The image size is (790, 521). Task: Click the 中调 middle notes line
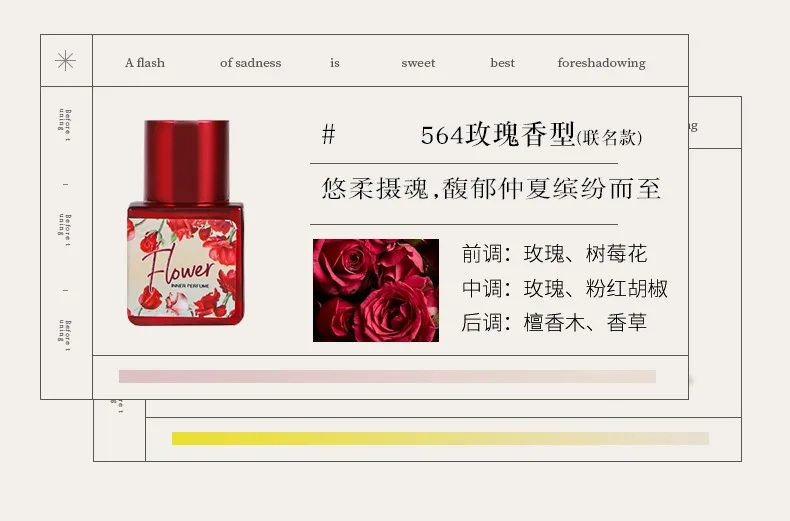565,288
